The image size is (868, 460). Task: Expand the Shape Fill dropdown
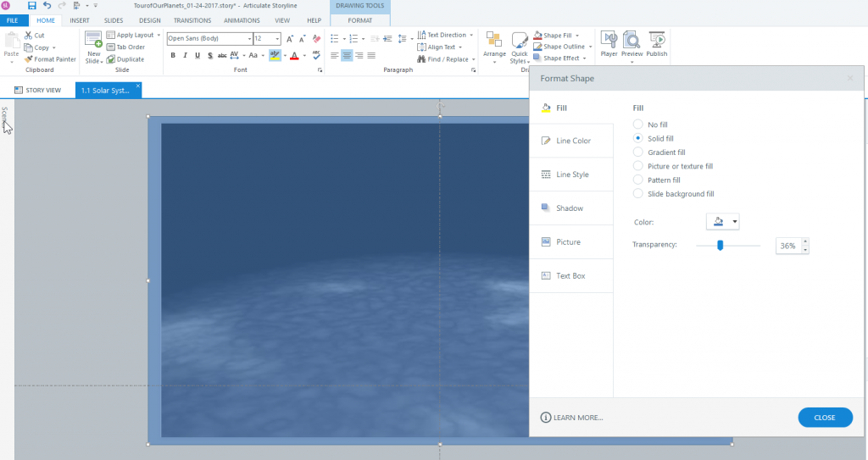(576, 36)
